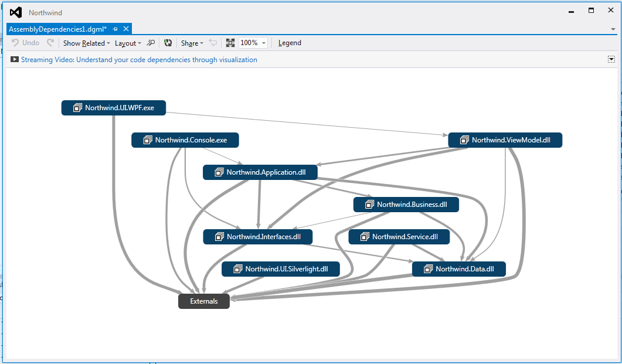Open the Share dropdown
Image resolution: width=622 pixels, height=364 pixels.
point(191,42)
